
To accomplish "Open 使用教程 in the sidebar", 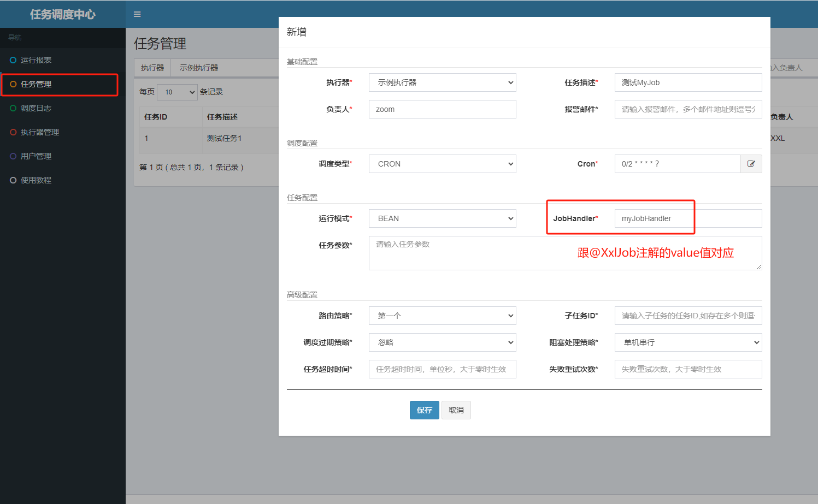I will coord(63,180).
